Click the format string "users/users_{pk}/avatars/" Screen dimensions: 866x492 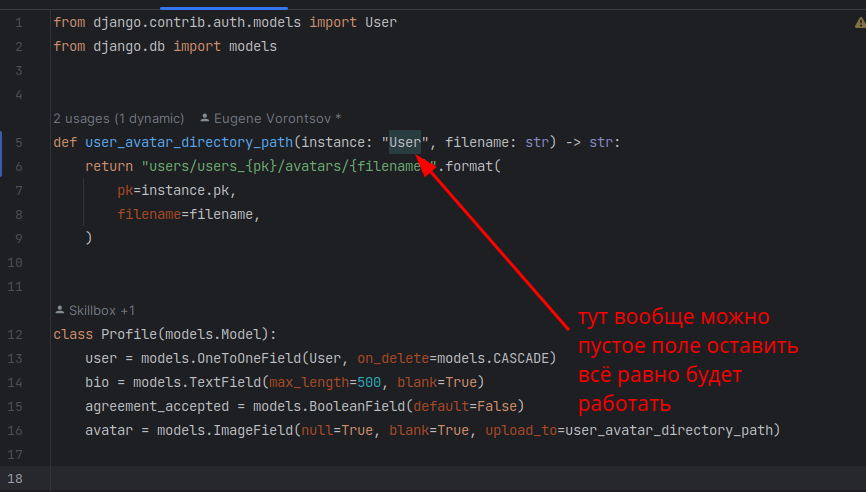(245, 166)
